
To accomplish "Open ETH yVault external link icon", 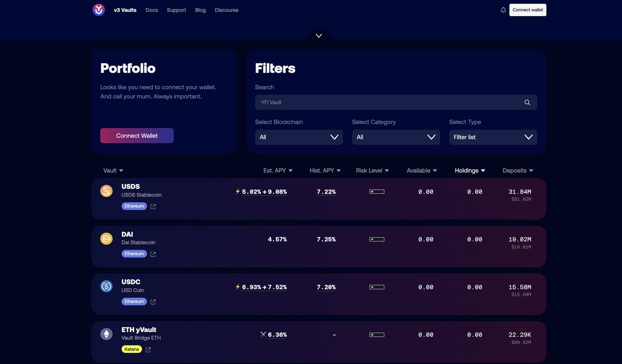I will [x=148, y=349].
